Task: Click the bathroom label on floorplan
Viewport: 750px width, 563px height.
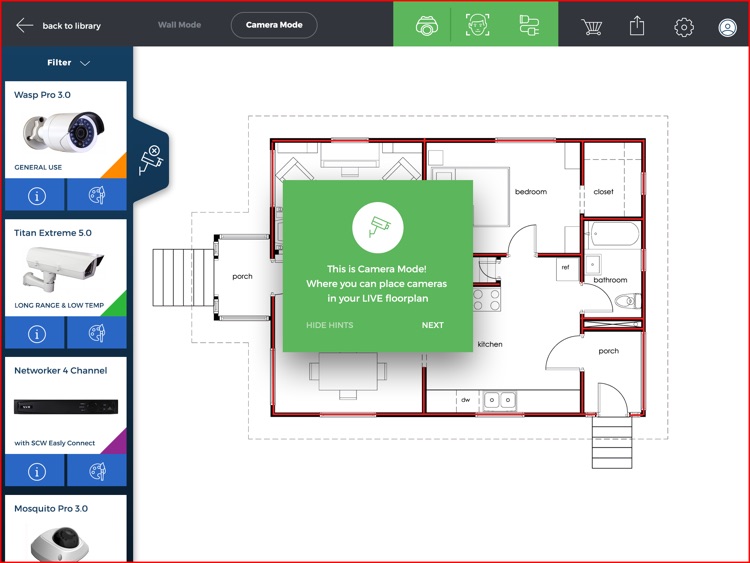Action: pyautogui.click(x=610, y=280)
